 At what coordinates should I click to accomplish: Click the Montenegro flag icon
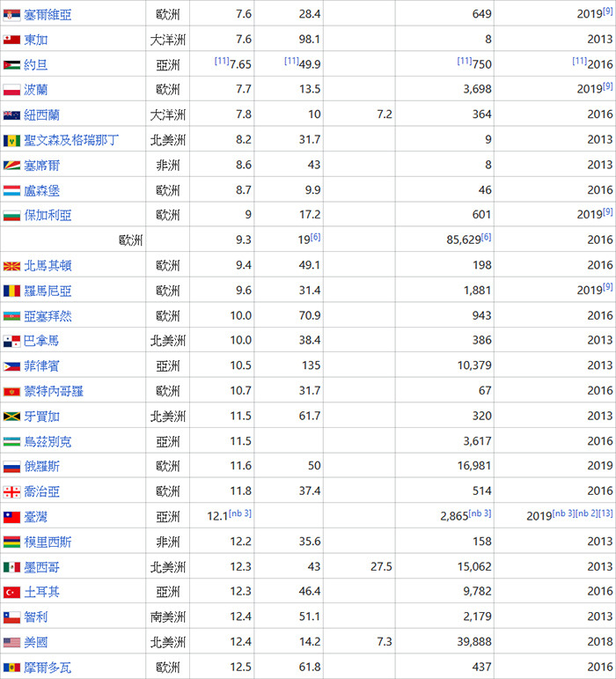pyautogui.click(x=11, y=392)
